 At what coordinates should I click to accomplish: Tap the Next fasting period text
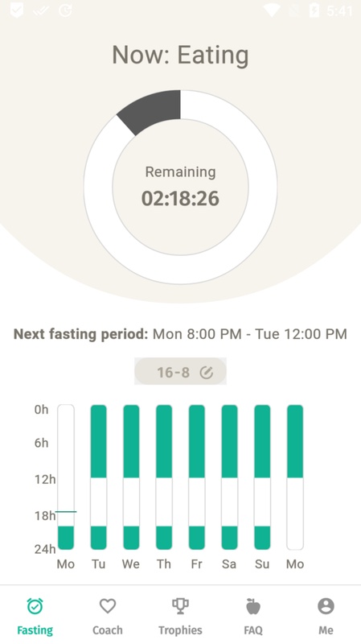(180, 334)
